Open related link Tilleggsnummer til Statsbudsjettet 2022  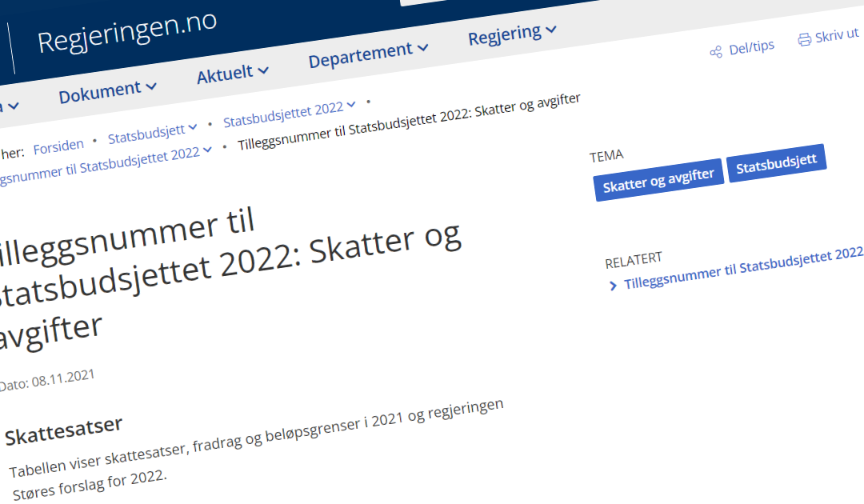coord(743,267)
